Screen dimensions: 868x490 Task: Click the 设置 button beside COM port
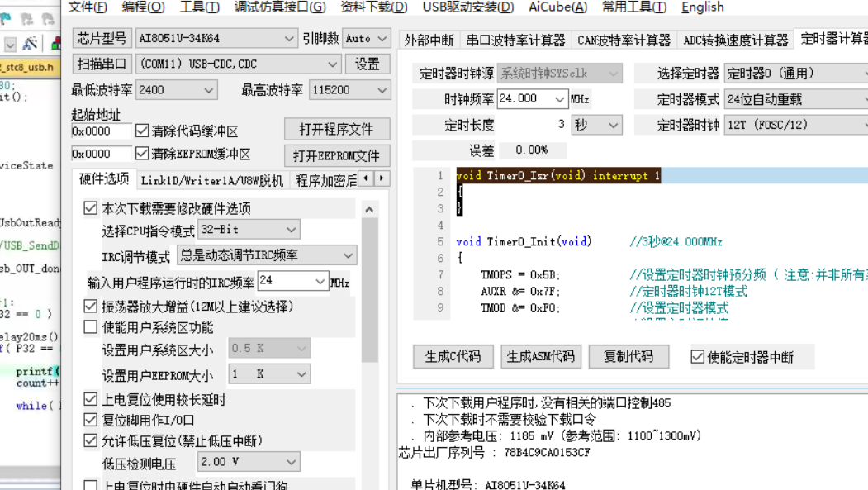tap(367, 64)
